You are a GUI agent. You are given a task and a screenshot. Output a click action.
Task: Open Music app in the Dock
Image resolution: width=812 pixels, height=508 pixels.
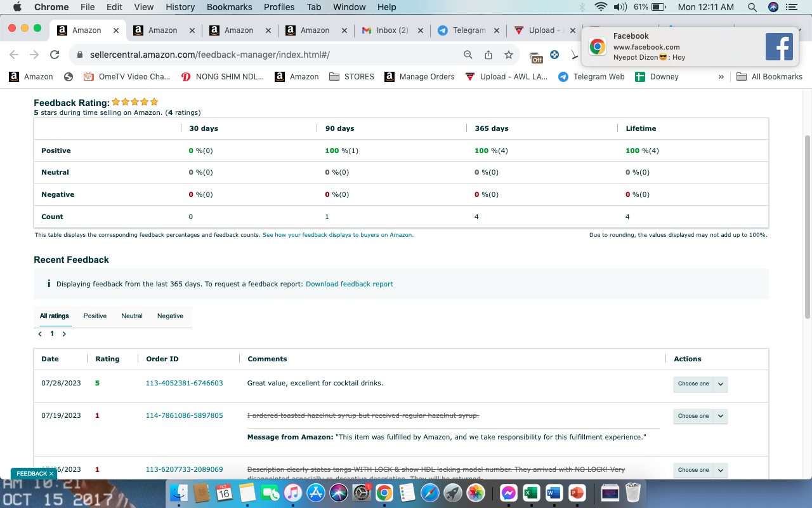click(x=292, y=493)
